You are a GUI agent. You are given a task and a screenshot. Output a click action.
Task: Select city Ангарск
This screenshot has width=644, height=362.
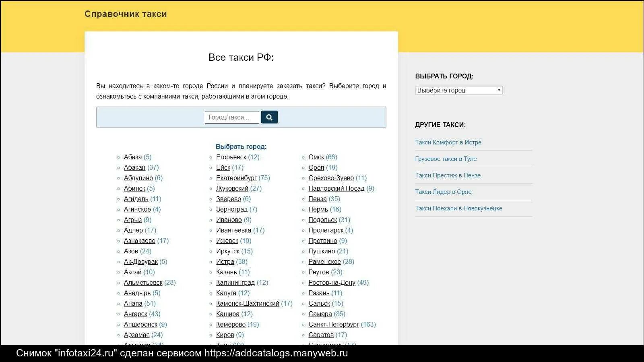(x=136, y=314)
